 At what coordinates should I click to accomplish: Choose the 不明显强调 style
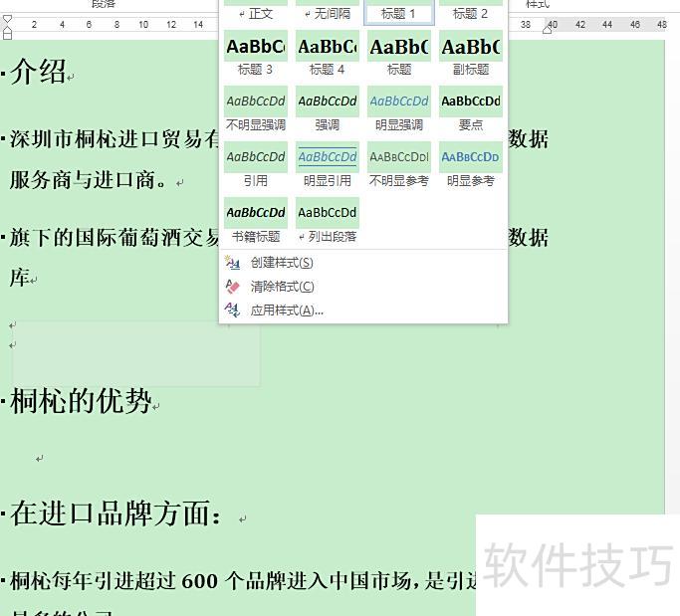click(256, 108)
